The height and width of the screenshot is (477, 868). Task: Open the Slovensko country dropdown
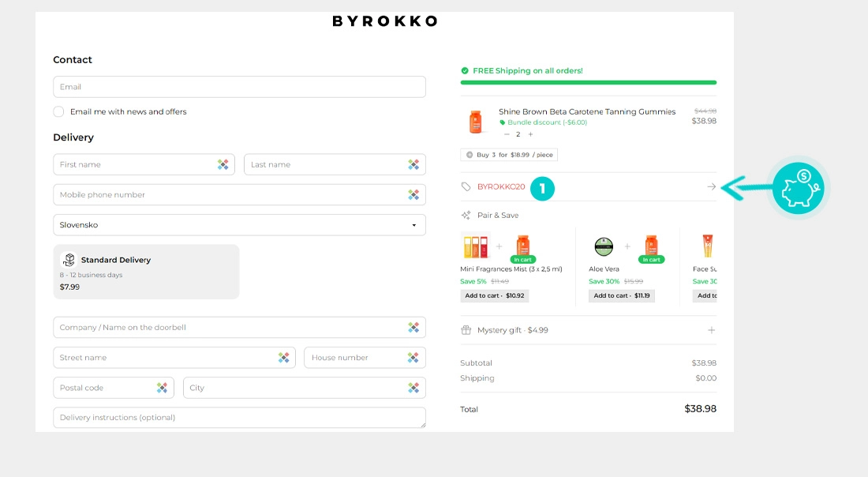(x=239, y=225)
